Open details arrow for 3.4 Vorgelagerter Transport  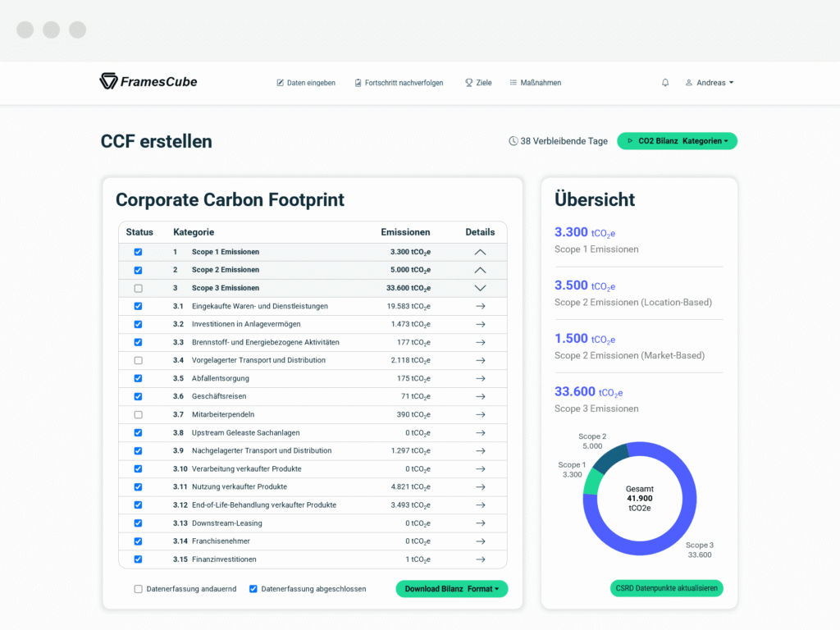[481, 360]
